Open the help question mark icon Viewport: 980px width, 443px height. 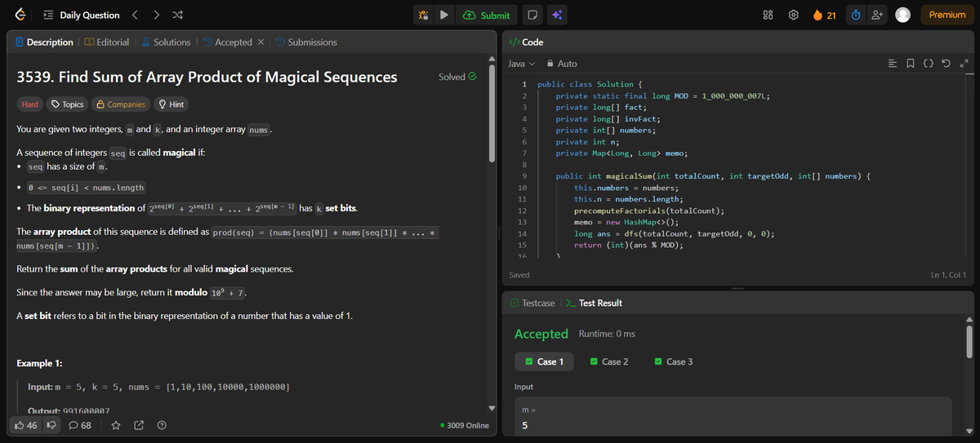pos(162,425)
